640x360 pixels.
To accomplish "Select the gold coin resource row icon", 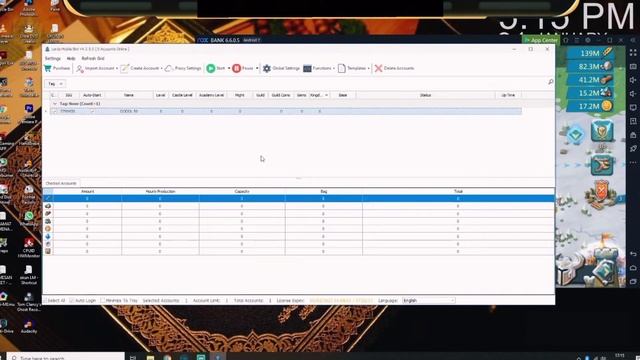I will point(48,229).
